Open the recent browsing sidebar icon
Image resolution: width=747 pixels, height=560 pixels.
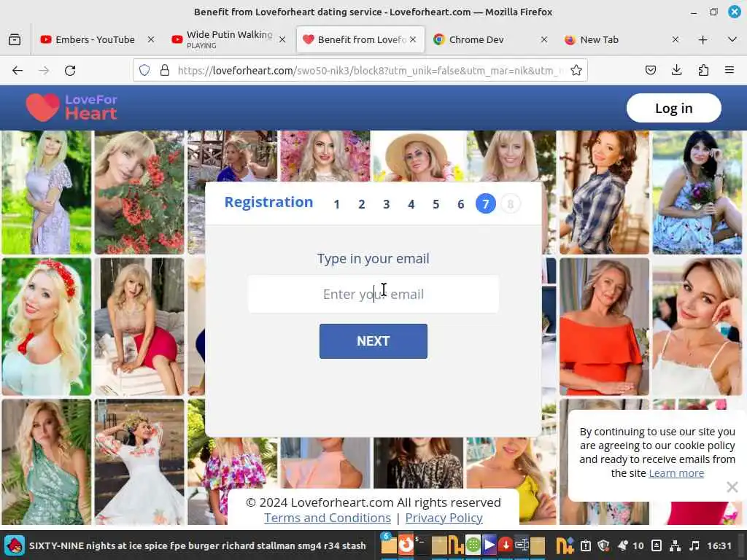point(15,39)
